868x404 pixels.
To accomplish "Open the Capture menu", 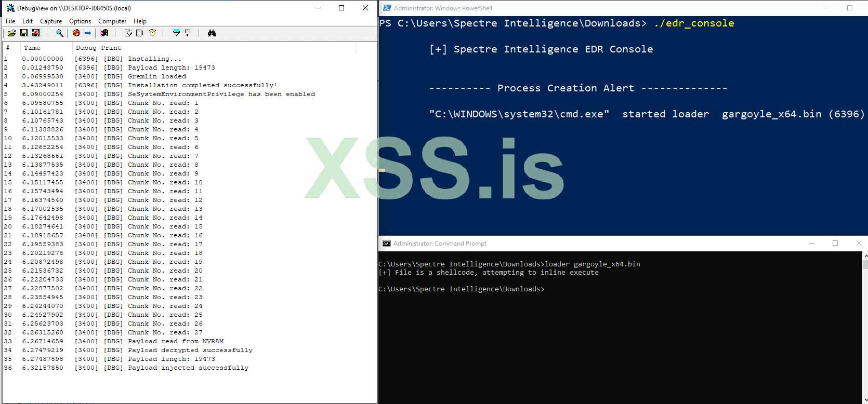I will tap(51, 21).
